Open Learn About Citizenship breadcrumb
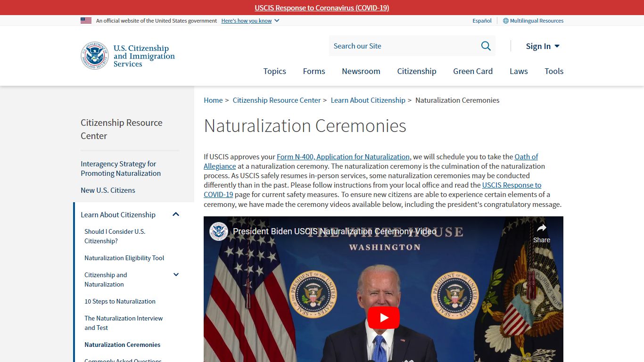Image resolution: width=644 pixels, height=362 pixels. (368, 100)
